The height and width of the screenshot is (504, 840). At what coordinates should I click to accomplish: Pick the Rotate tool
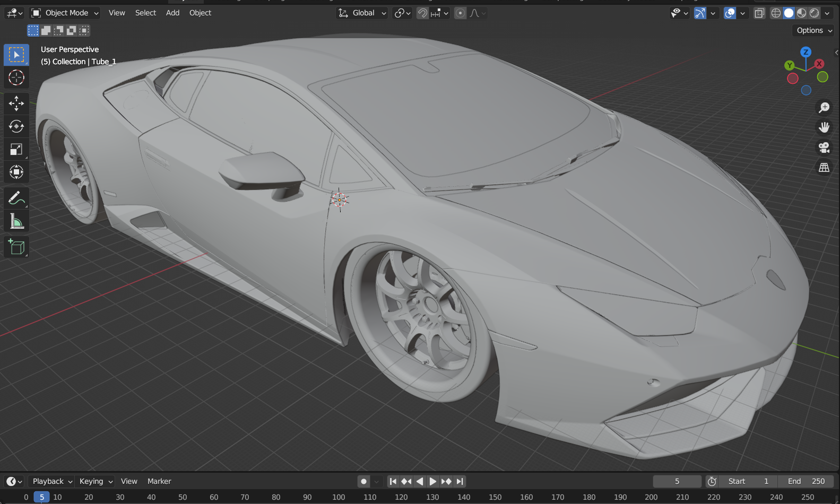[16, 126]
